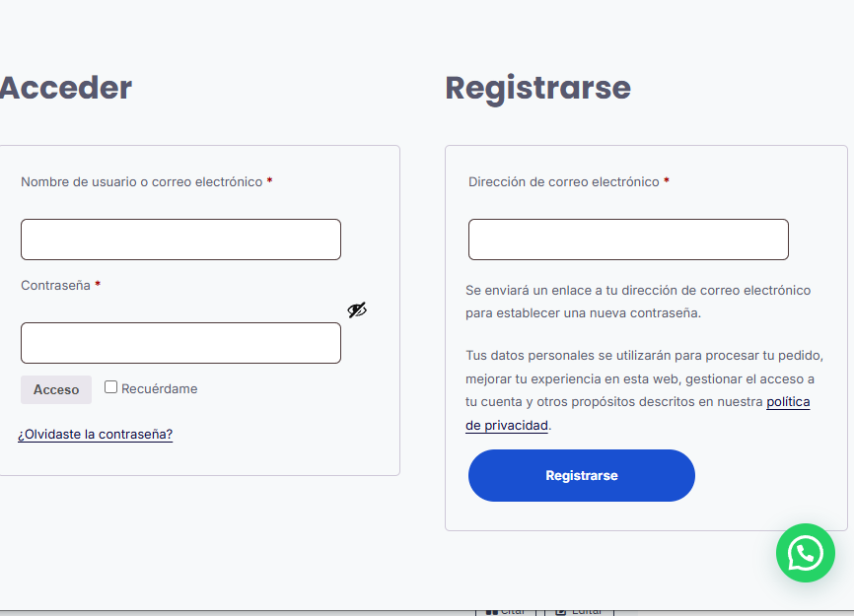Click the Acceder heading
Image resolution: width=854 pixels, height=616 pixels.
pos(65,88)
